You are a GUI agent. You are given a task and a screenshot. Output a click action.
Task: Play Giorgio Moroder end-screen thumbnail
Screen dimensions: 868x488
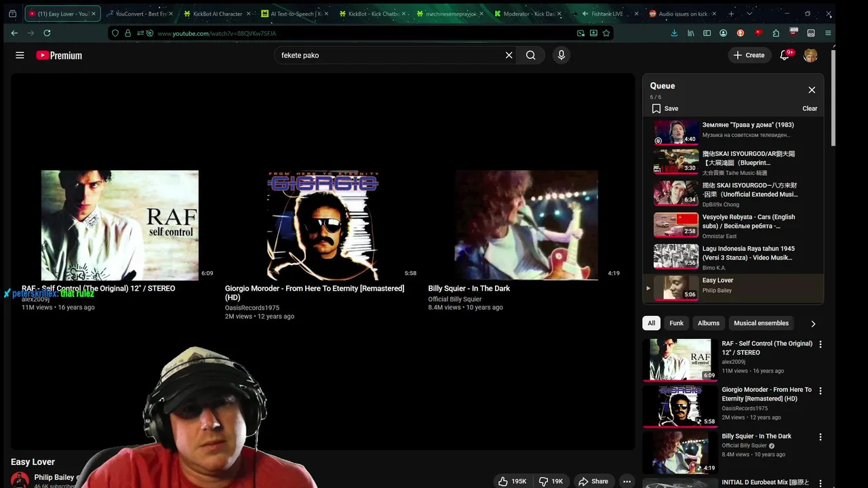pyautogui.click(x=323, y=225)
